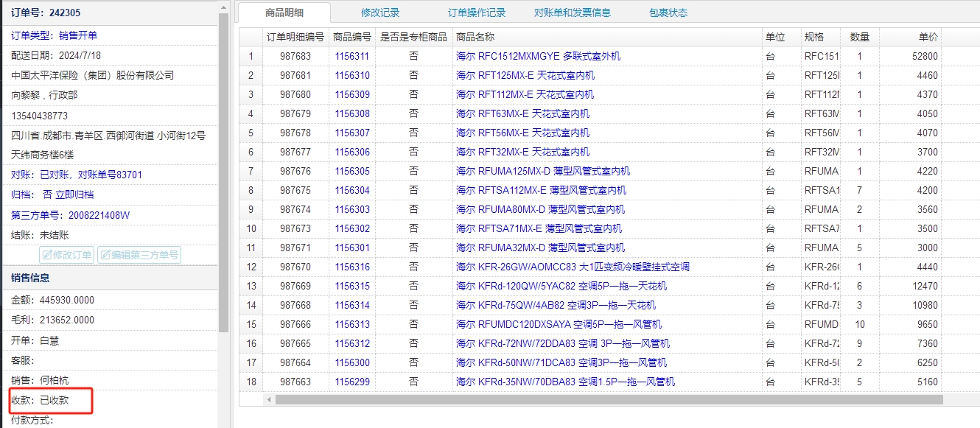980x428 pixels.
Task: Open product number 1156308
Action: coord(352,113)
